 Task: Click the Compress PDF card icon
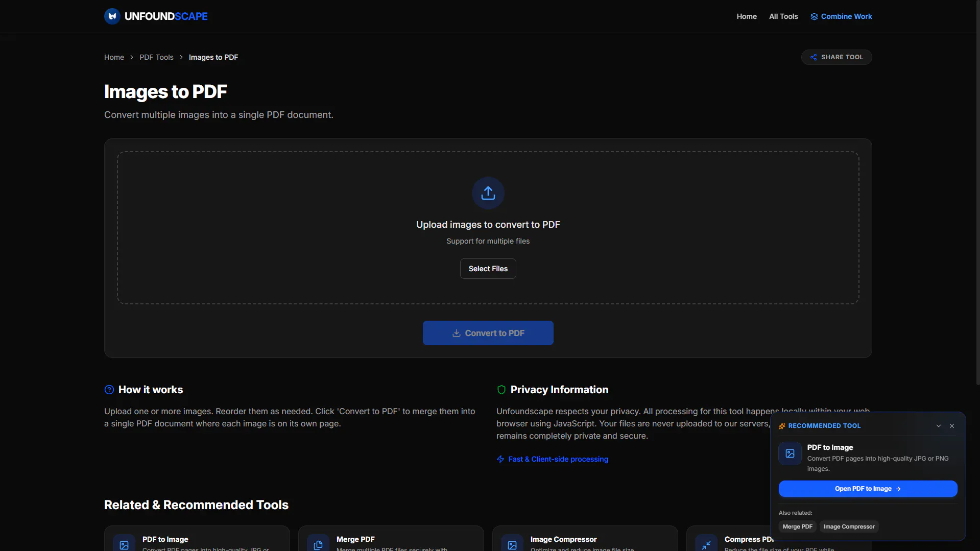(706, 545)
